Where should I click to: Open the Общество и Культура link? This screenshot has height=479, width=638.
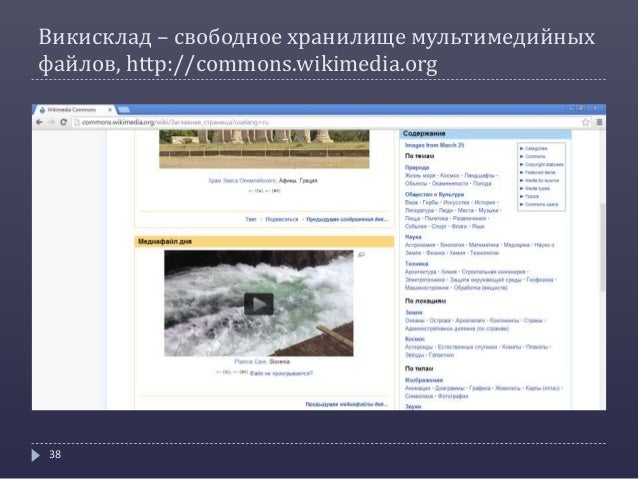click(x=434, y=195)
